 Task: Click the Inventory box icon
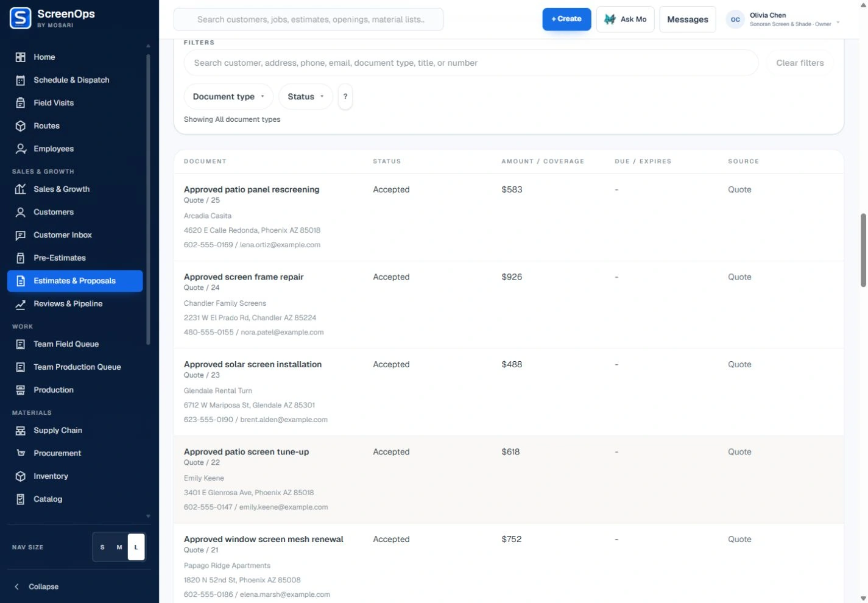point(21,476)
